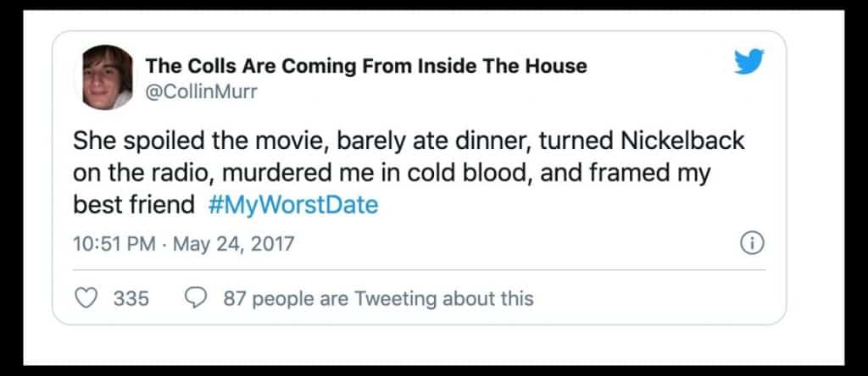Open "The Colls Are Coming" display name
868x376 pixels.
pyautogui.click(x=365, y=65)
